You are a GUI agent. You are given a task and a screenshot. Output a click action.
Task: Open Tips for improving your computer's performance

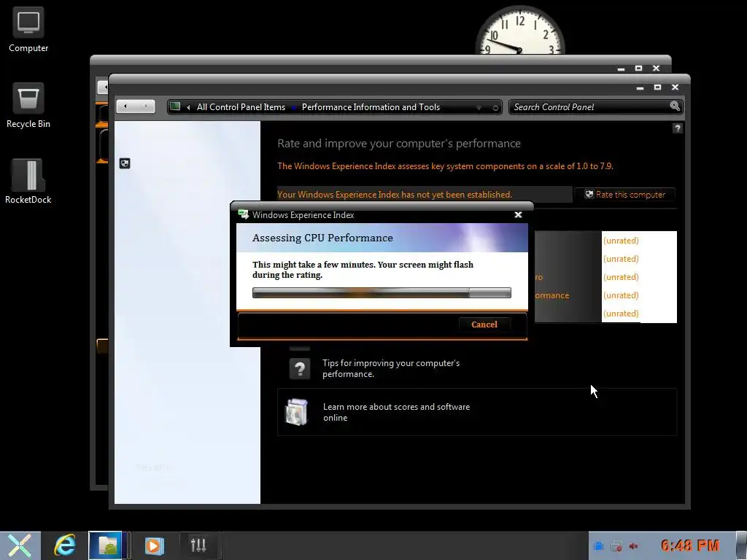coord(391,368)
